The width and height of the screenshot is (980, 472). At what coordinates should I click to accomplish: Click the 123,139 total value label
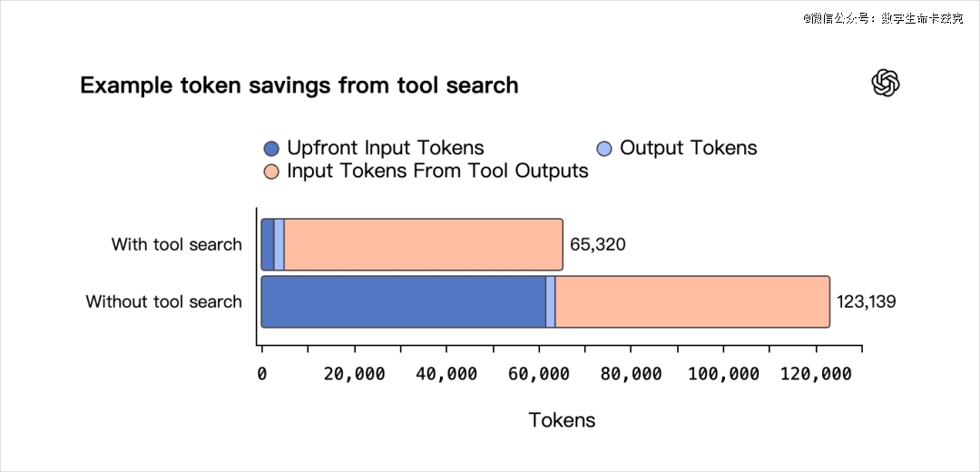(867, 301)
